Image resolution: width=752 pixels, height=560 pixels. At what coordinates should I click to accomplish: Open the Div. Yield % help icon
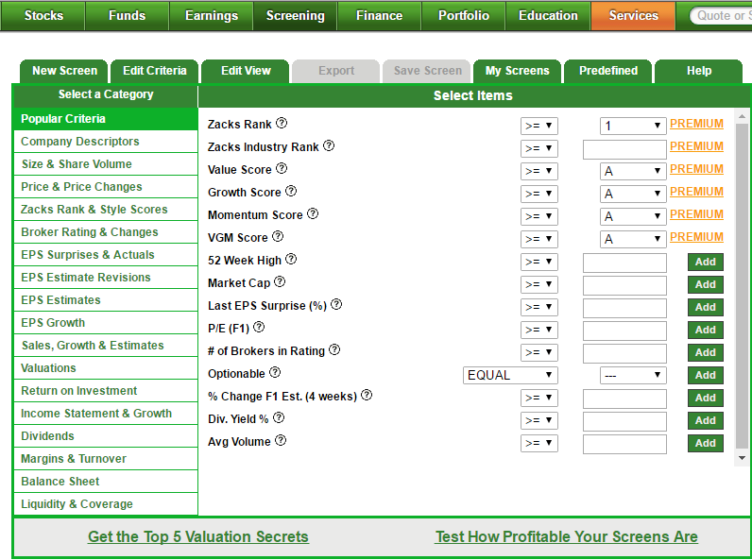[x=279, y=418]
